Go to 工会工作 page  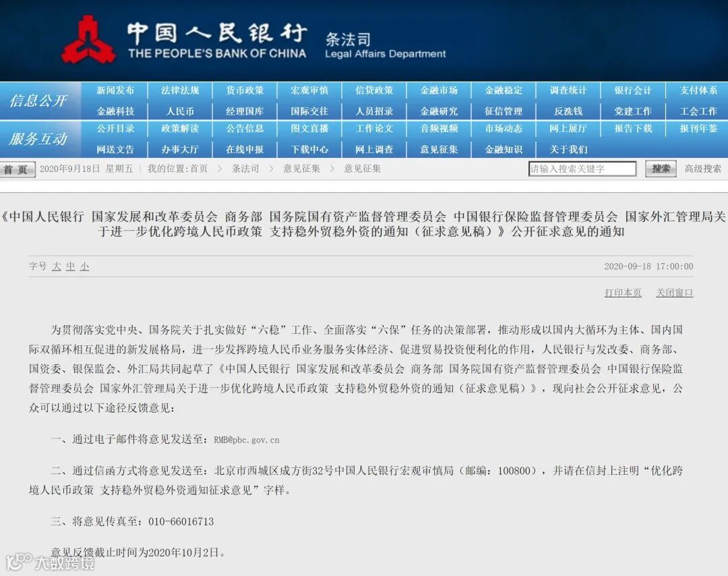point(698,111)
